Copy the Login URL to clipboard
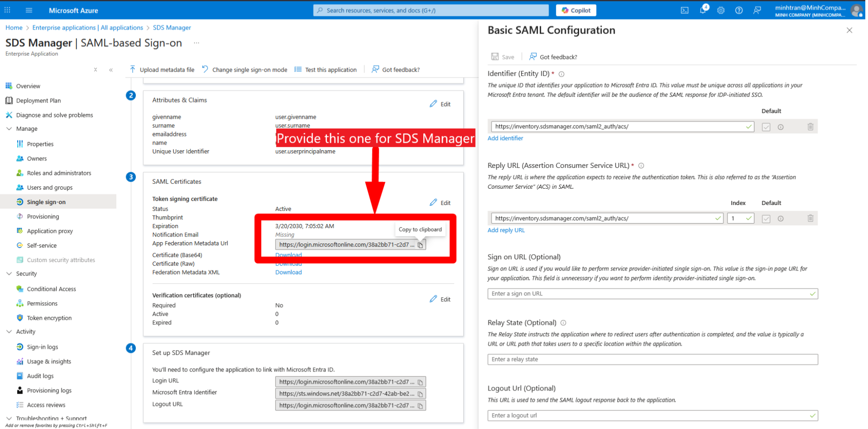This screenshot has width=868, height=429. [420, 382]
